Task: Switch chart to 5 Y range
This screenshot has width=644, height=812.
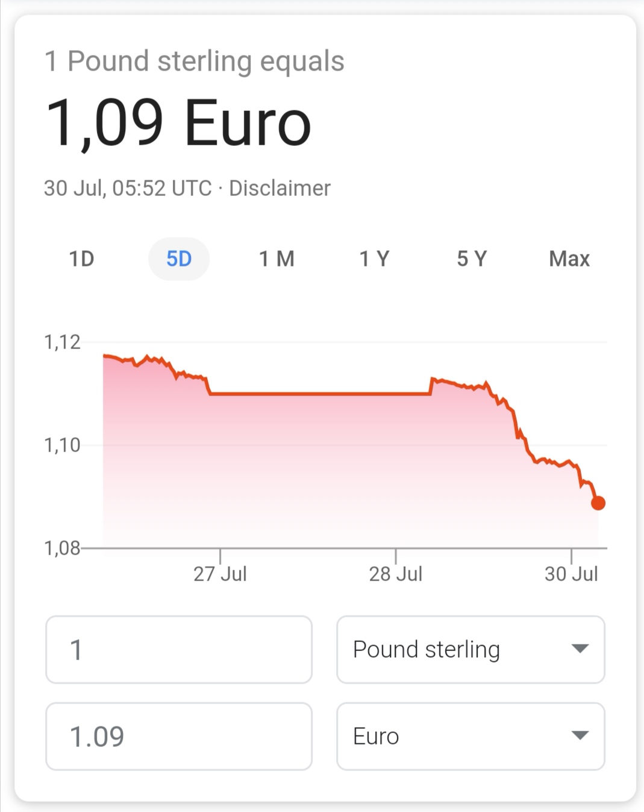Action: click(x=472, y=259)
